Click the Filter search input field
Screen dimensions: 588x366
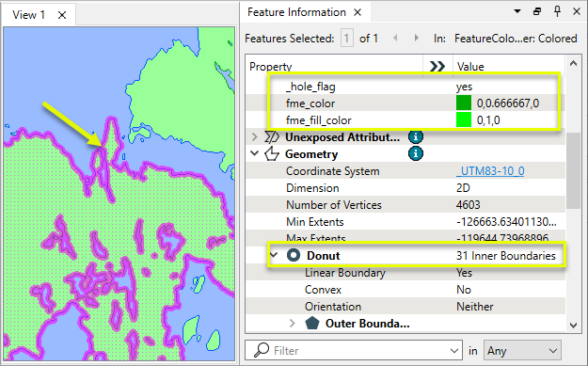coord(353,351)
